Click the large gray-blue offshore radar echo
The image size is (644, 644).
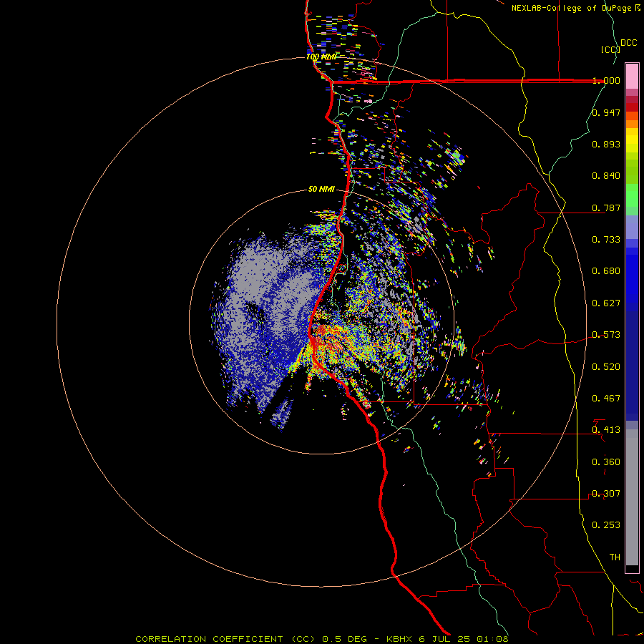click(x=267, y=321)
